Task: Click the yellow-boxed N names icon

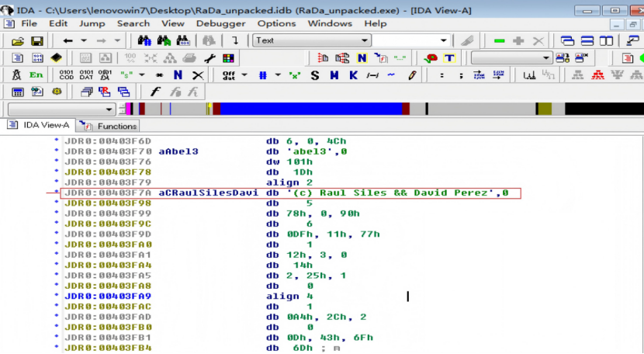Action: [362, 58]
